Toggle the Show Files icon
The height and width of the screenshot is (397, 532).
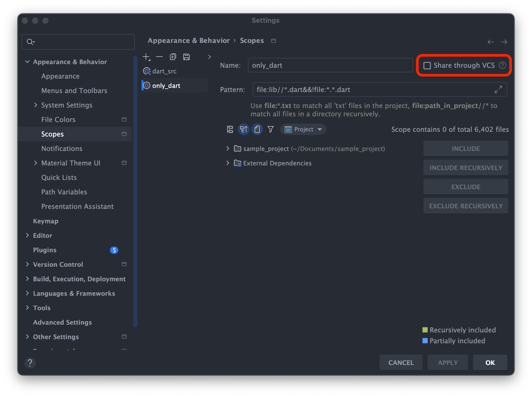click(x=257, y=129)
